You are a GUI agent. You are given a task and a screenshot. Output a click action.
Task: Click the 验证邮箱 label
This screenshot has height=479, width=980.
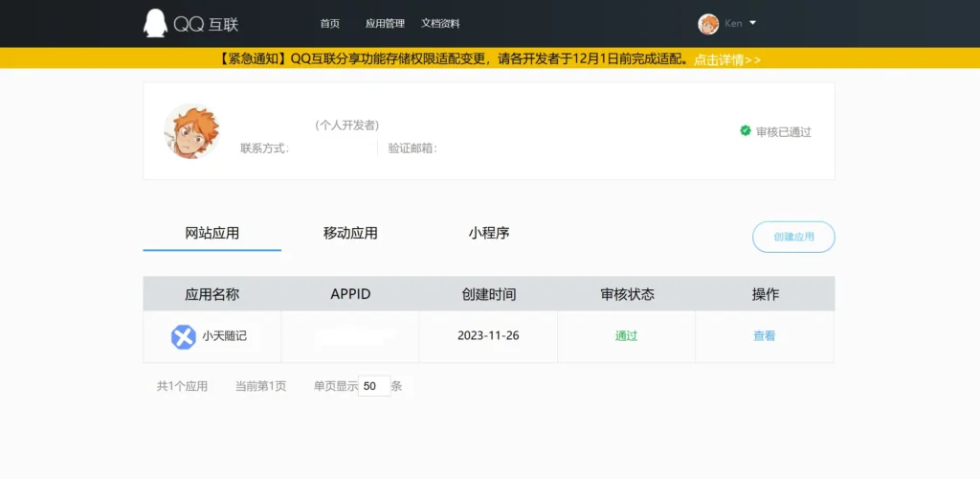[x=413, y=148]
